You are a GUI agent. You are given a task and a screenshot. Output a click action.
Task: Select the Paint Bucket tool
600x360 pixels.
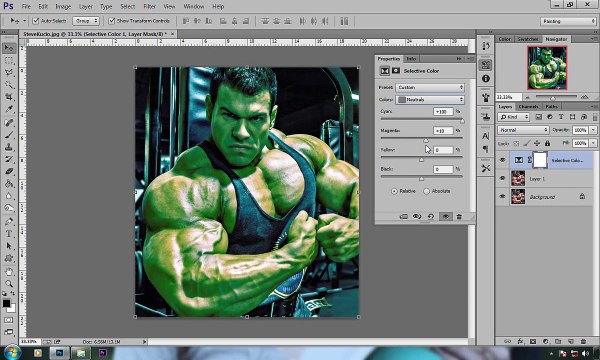coord(9,184)
